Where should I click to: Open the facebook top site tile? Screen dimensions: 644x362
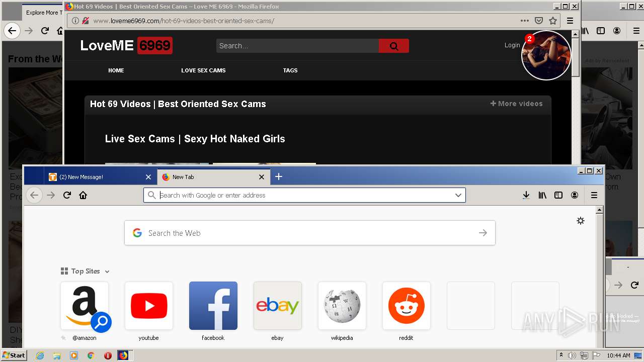click(x=213, y=306)
